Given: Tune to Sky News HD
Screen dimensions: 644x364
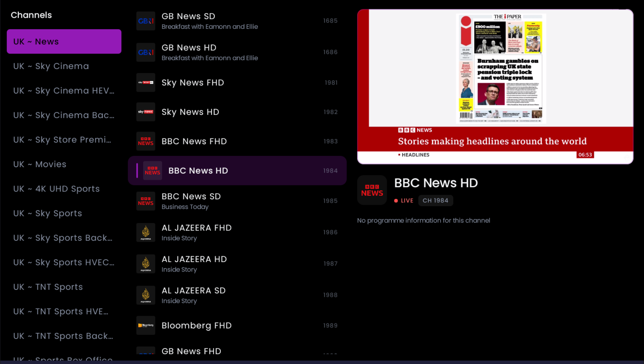Looking at the screenshot, I should pyautogui.click(x=237, y=112).
